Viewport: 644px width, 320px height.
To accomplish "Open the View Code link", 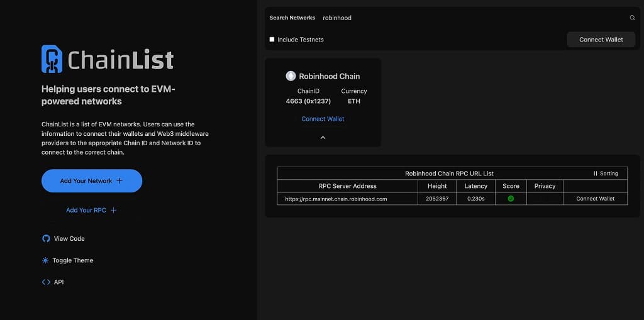I will coord(64,239).
